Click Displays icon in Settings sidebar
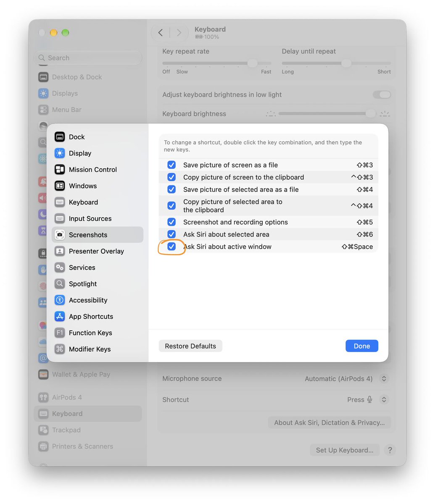 pos(43,94)
